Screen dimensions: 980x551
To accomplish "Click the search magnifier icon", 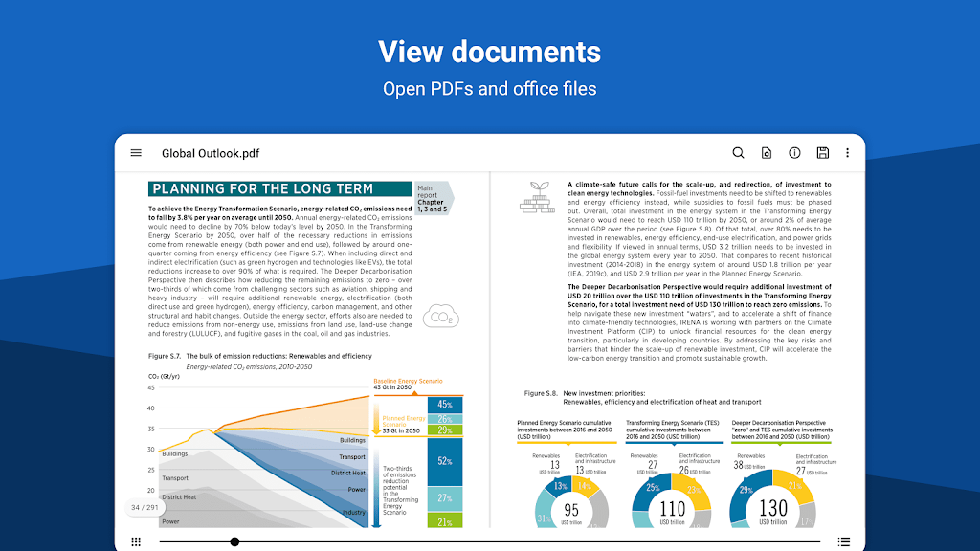I will point(738,153).
